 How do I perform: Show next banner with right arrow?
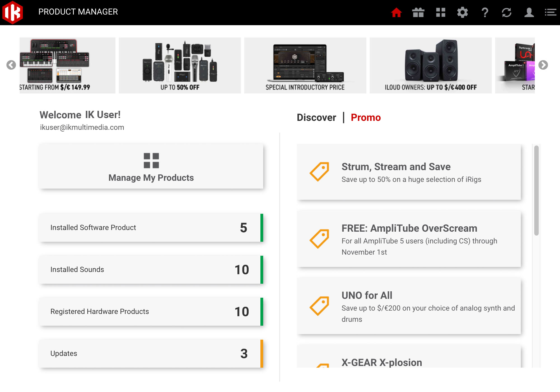543,65
